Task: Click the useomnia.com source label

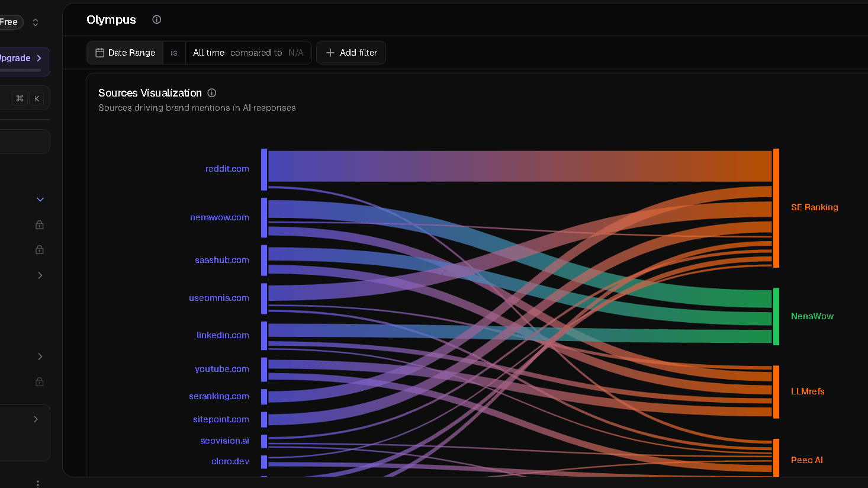Action: click(219, 298)
